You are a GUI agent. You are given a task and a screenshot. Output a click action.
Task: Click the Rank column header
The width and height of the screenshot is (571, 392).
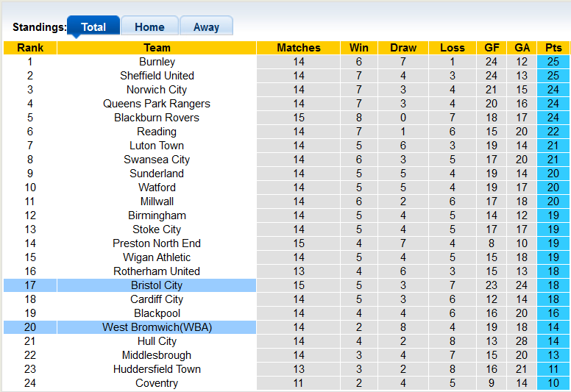tap(30, 48)
